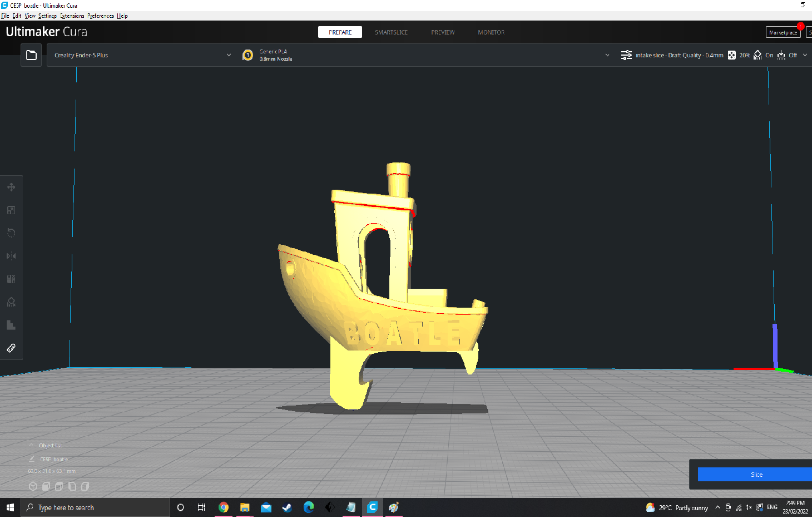This screenshot has height=523, width=812.
Task: Switch to the PREVIEW tab
Action: pos(443,32)
